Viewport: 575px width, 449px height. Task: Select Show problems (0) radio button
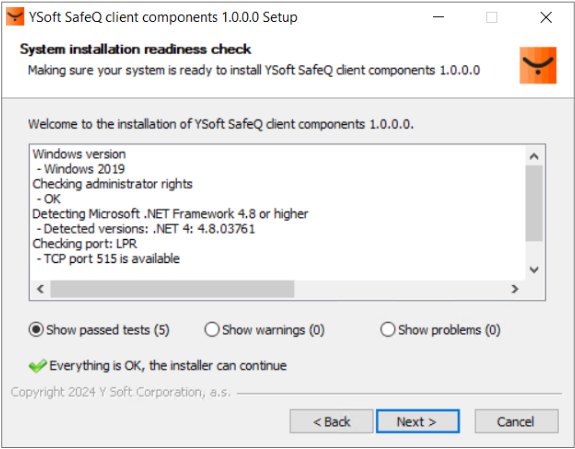[388, 330]
